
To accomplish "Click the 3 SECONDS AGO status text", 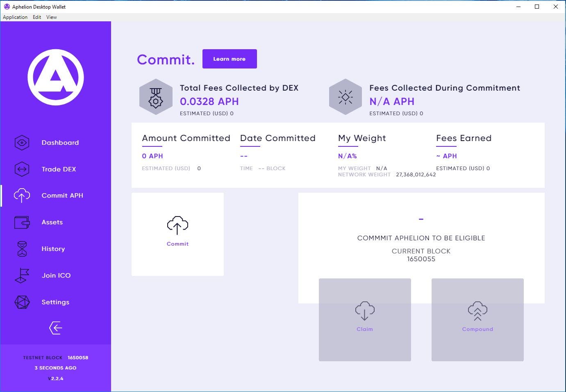I will pyautogui.click(x=55, y=368).
